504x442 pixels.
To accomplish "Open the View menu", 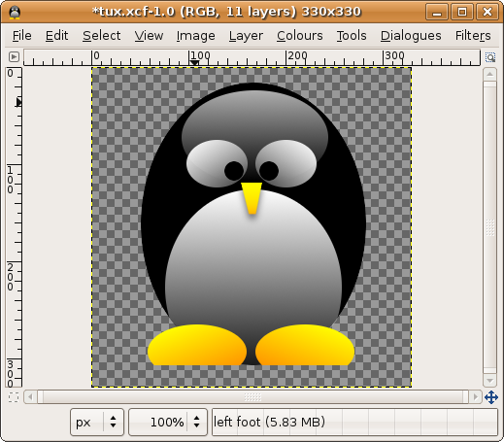I will click(x=149, y=36).
